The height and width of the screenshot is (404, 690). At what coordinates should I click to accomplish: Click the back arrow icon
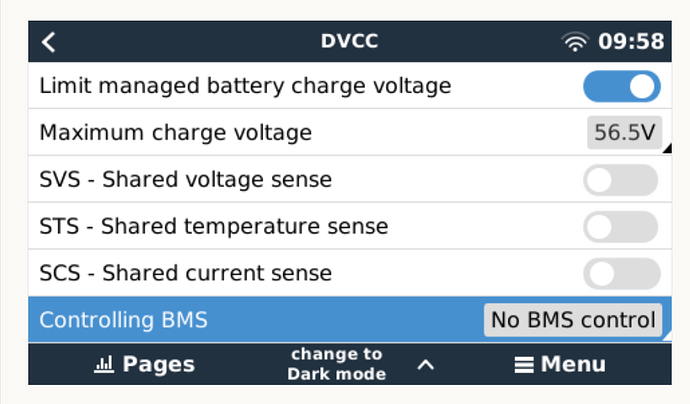click(49, 42)
